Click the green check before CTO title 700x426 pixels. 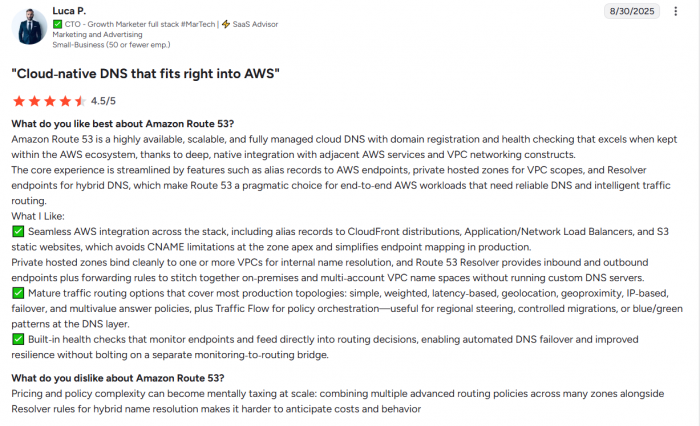coord(57,23)
